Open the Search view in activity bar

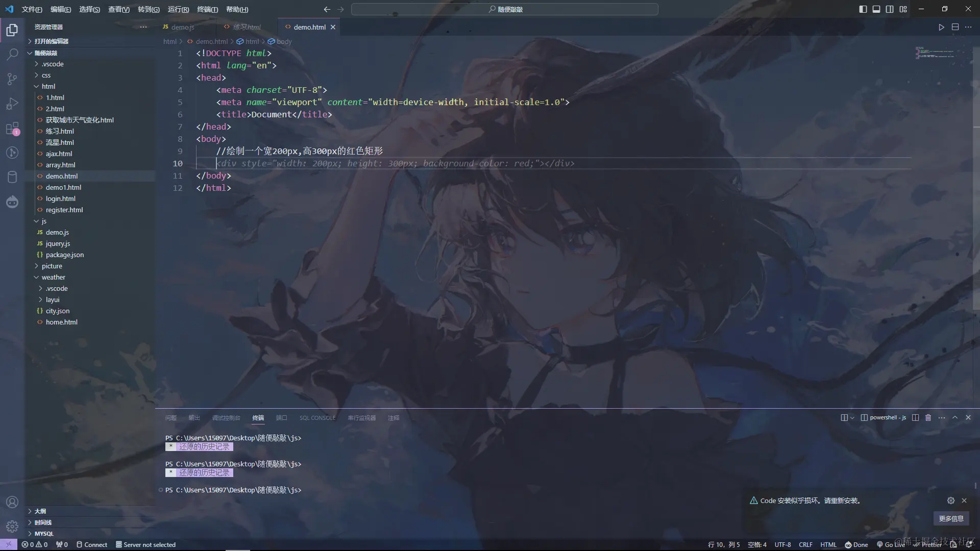pos(12,54)
